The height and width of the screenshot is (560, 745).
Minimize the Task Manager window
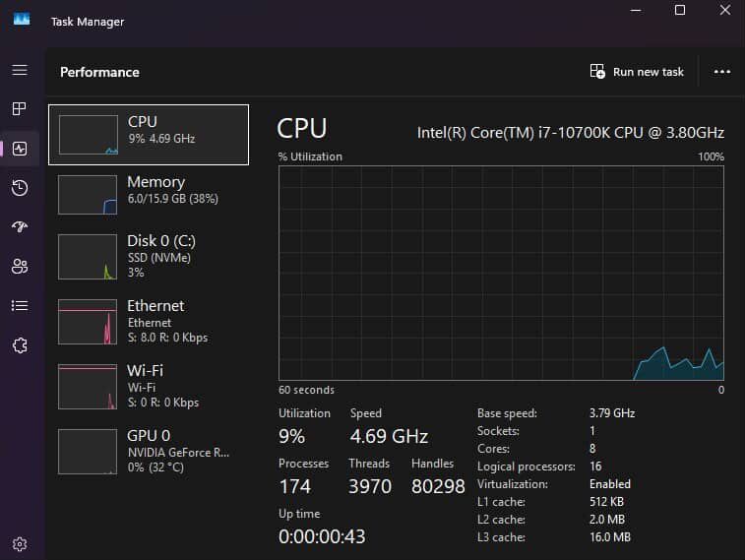coord(636,10)
